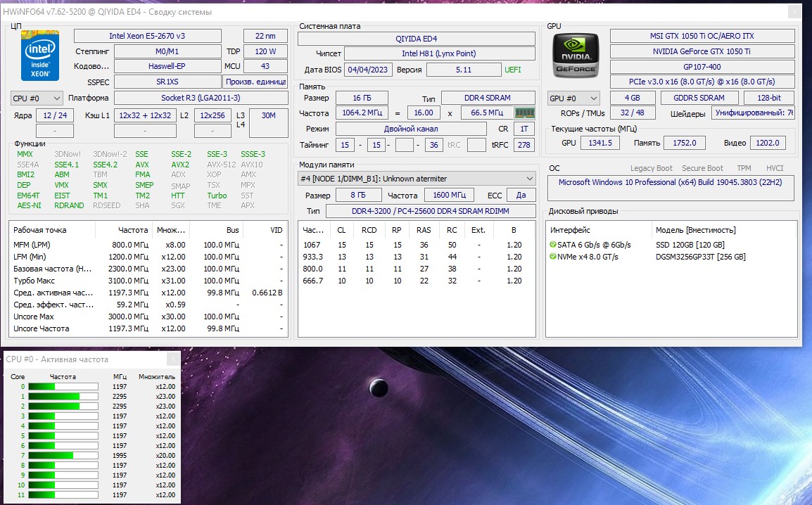Select the 1067 memory timing row
The height and width of the screenshot is (505, 812).
(x=417, y=245)
